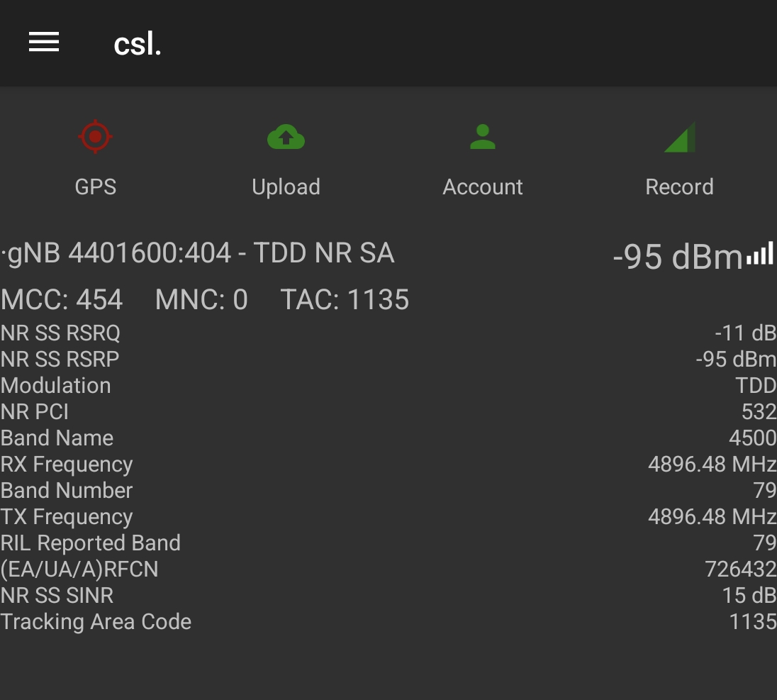Enable recording of cell measurements

point(678,156)
